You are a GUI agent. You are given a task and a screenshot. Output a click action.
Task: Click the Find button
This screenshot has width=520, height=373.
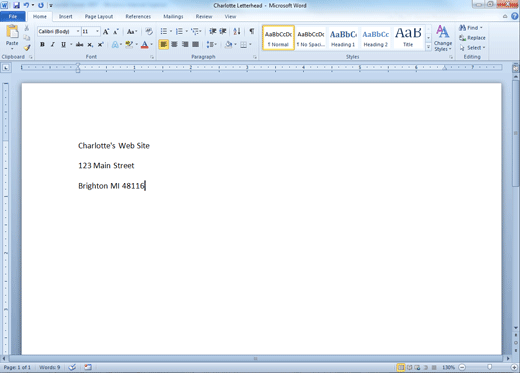point(470,28)
